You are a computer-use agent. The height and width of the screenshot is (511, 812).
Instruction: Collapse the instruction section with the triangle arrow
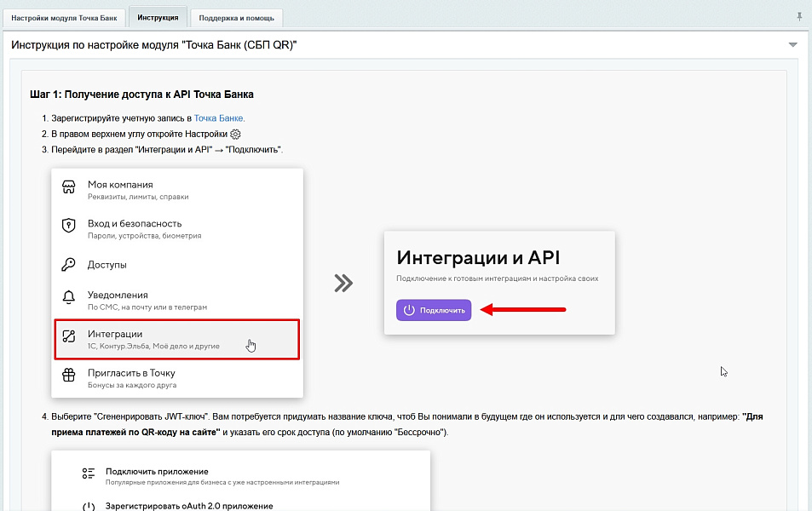(x=792, y=44)
